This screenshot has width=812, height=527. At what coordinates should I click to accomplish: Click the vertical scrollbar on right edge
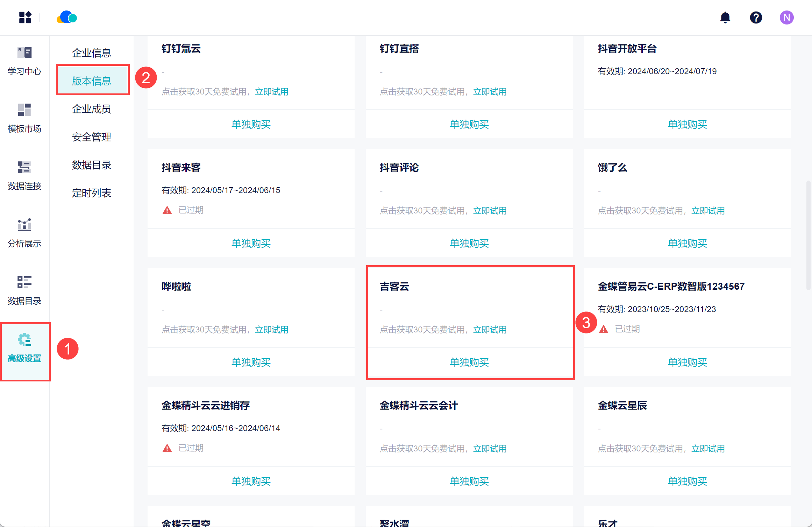(x=808, y=235)
